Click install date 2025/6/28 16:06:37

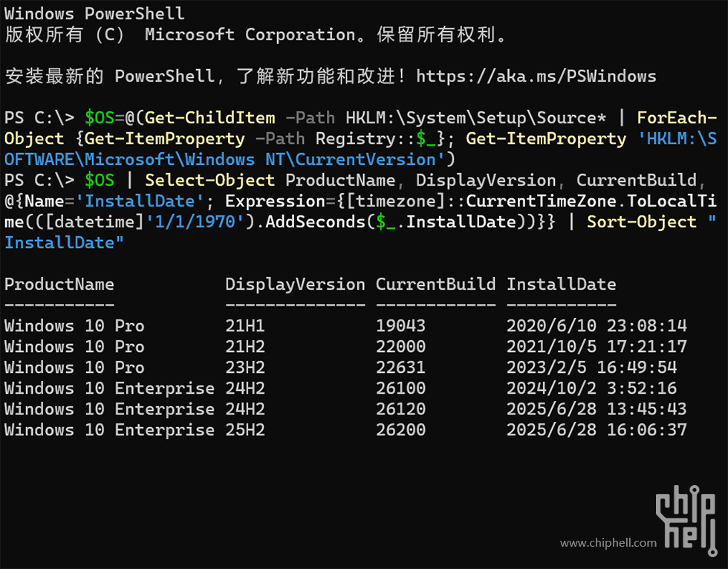(597, 430)
